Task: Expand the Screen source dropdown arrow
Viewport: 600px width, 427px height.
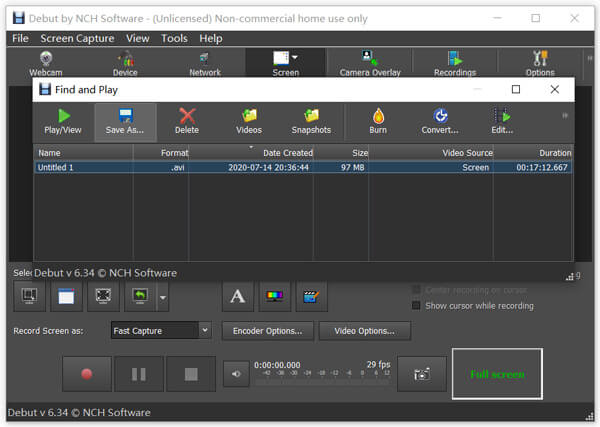Action: [295, 57]
